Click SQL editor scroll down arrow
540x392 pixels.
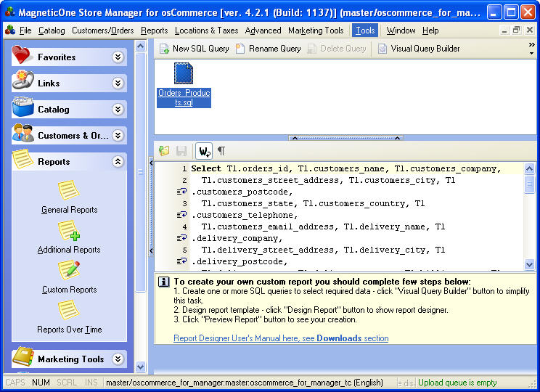pyautogui.click(x=529, y=264)
